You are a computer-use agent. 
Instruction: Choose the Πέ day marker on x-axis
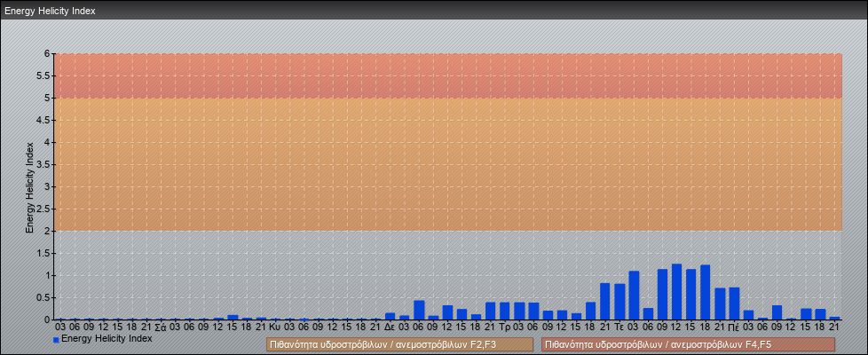coord(733,327)
